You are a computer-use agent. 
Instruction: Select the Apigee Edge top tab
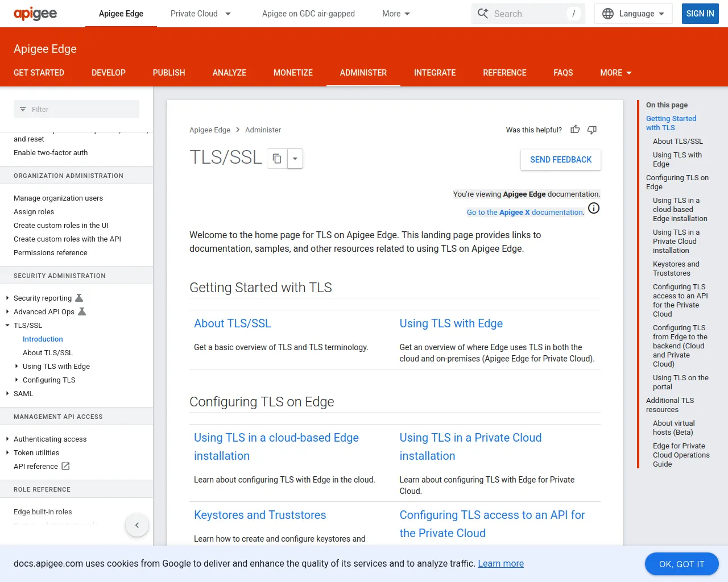[121, 14]
